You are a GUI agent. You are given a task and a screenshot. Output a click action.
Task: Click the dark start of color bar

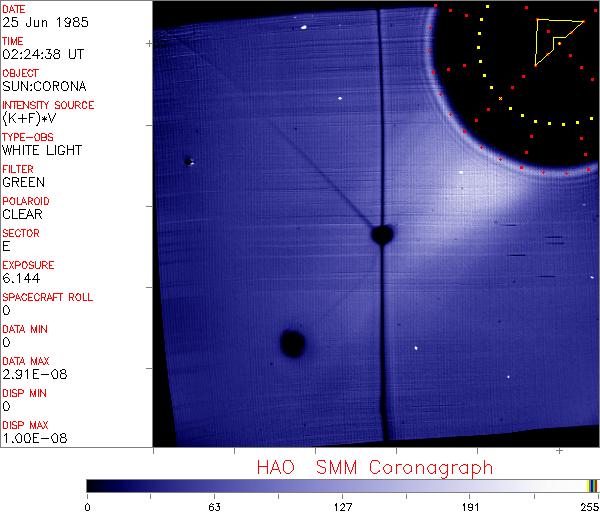click(92, 485)
